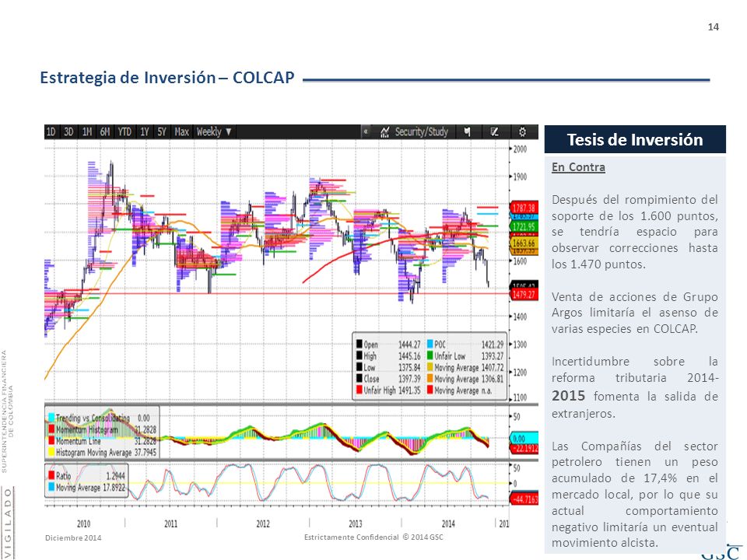The image size is (747, 560).
Task: Click the 2010 year axis label
Action: pyautogui.click(x=83, y=523)
